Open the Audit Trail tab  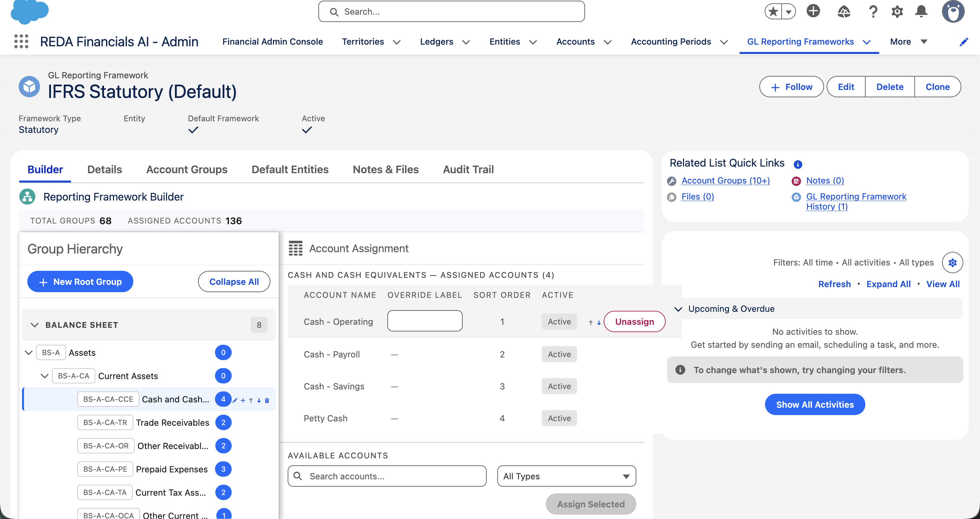click(468, 170)
